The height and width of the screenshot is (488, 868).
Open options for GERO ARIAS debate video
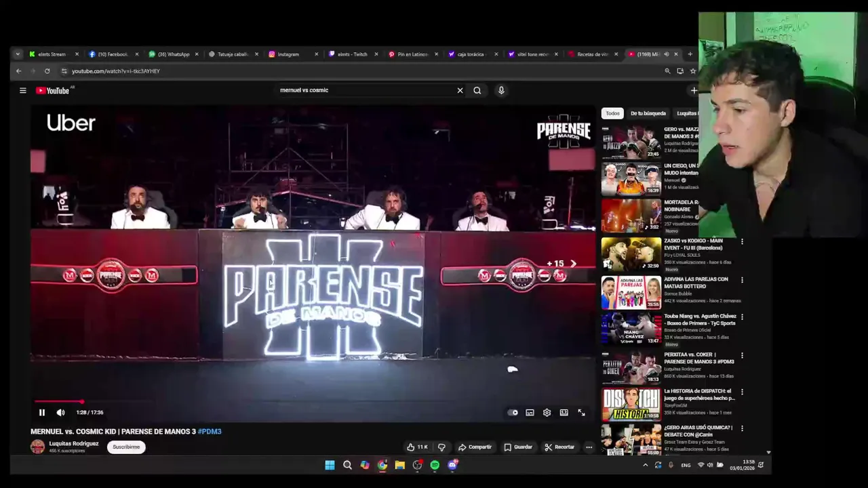click(742, 428)
